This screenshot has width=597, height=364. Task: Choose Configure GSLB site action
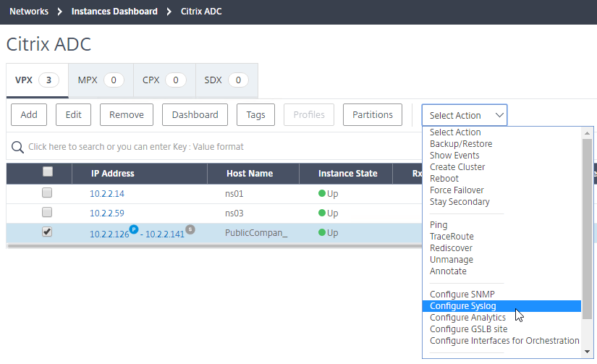(x=469, y=329)
